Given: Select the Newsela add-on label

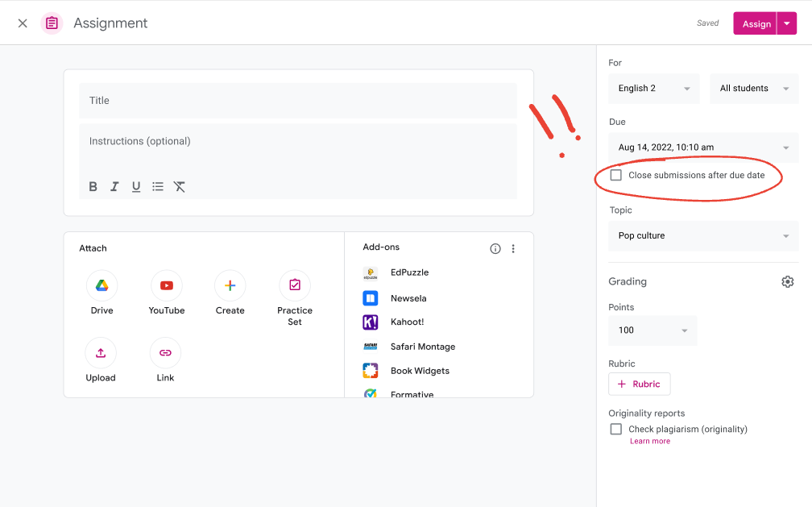Looking at the screenshot, I should coord(408,298).
